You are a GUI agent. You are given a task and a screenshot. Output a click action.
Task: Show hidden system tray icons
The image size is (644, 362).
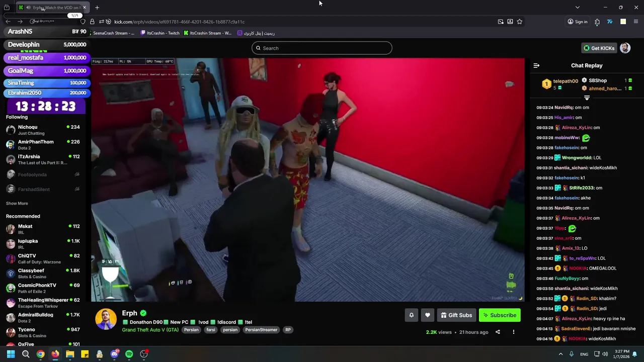pyautogui.click(x=560, y=354)
